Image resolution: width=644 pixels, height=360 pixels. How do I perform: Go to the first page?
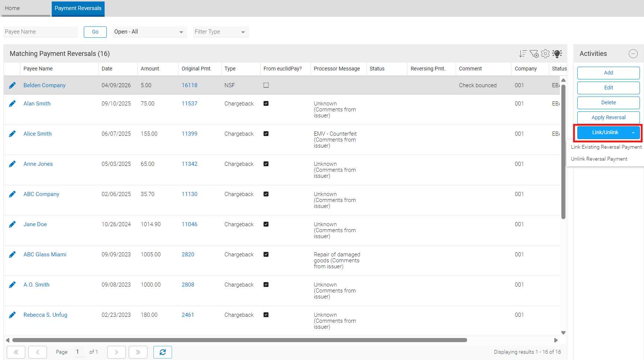tap(16, 352)
